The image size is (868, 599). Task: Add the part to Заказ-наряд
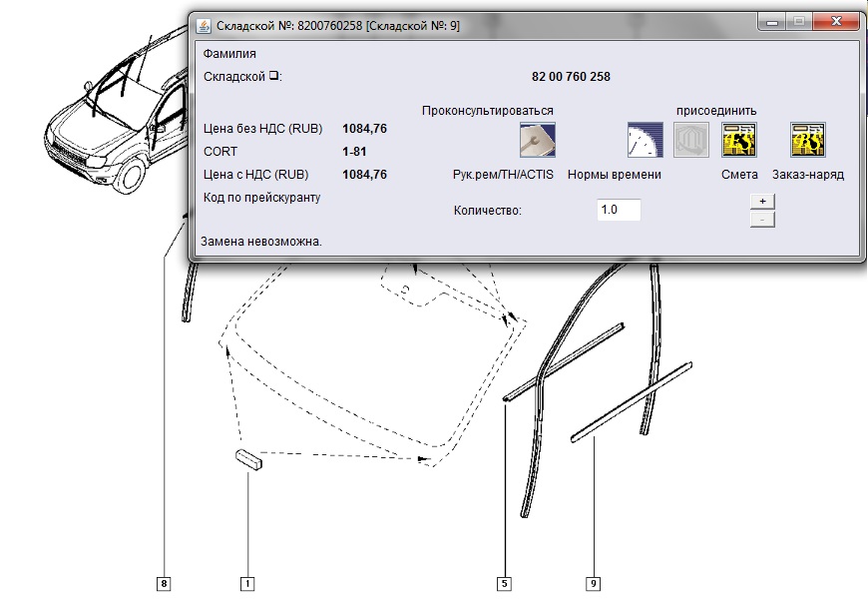pos(807,140)
